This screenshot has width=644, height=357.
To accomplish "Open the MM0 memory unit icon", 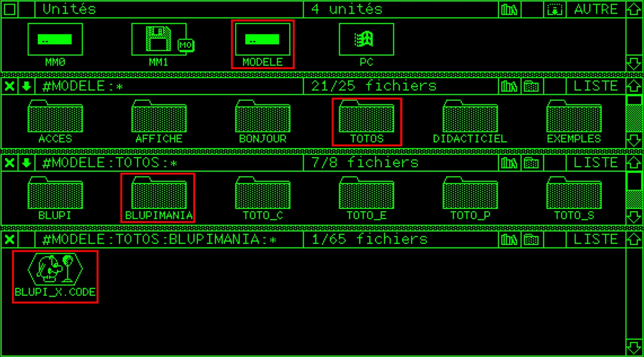I will pos(55,45).
